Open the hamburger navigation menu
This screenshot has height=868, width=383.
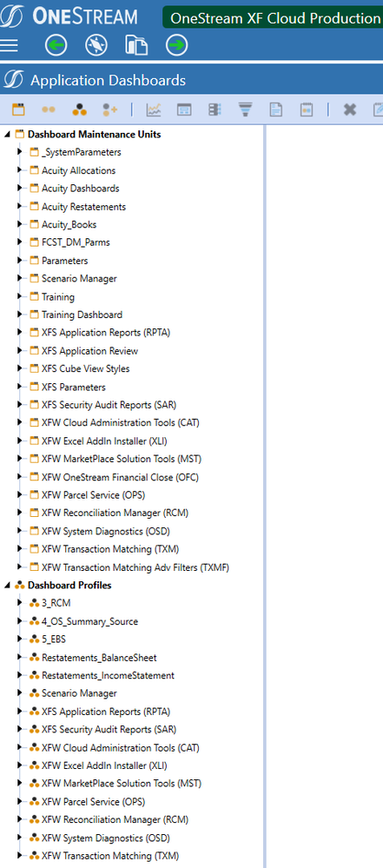9,45
